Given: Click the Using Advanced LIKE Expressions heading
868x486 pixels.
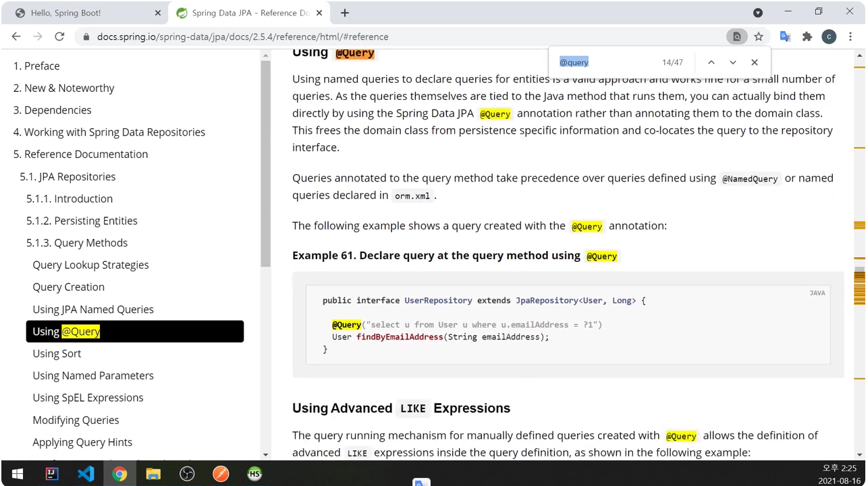Looking at the screenshot, I should coord(401,408).
